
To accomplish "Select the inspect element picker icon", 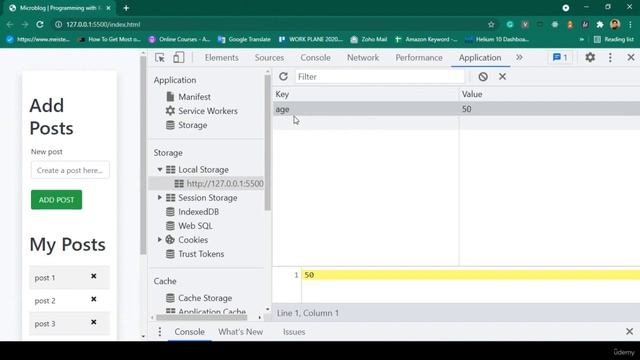I will [x=160, y=58].
